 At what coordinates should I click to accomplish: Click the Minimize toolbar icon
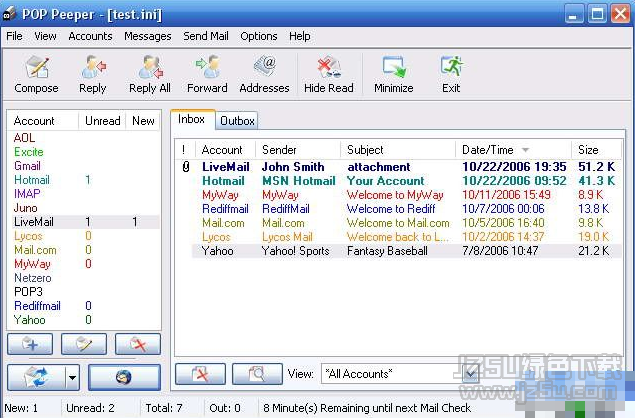tap(394, 74)
